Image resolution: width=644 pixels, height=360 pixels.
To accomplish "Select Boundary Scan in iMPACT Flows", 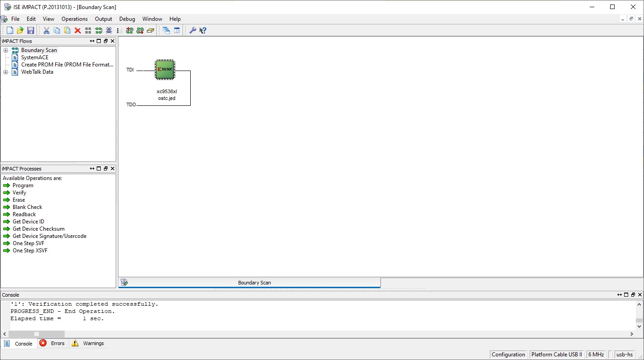I will (x=39, y=50).
